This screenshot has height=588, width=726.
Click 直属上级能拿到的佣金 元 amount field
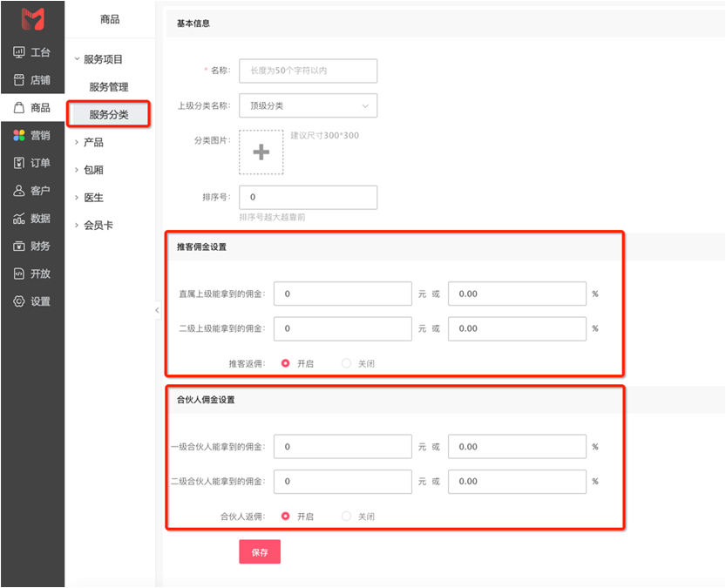point(343,294)
